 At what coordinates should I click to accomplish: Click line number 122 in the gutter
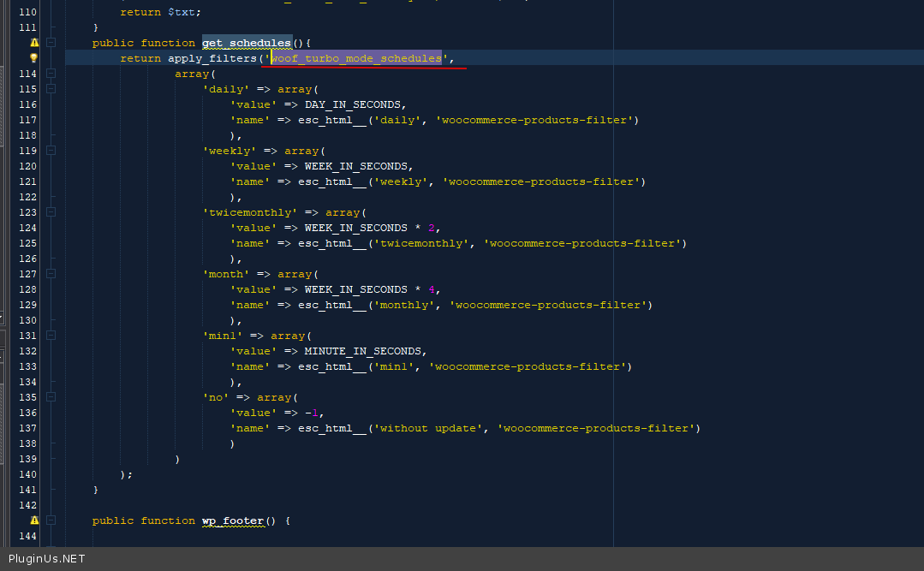(x=27, y=198)
